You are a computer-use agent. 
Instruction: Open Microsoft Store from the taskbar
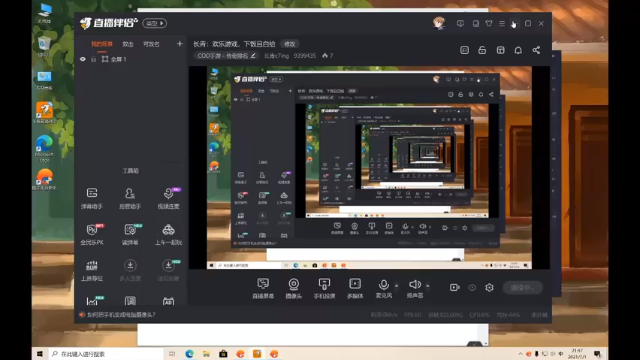[223, 354]
